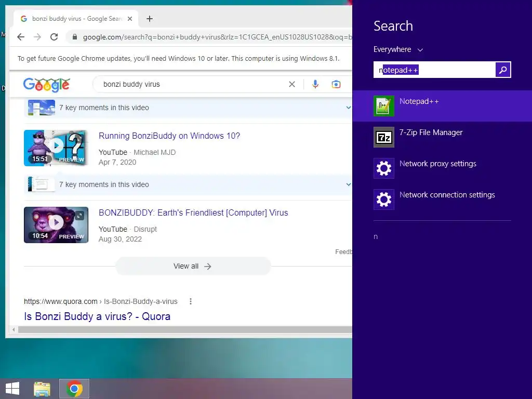Image resolution: width=532 pixels, height=399 pixels.
Task: Click the Chrome address bar URL
Action: [x=217, y=37]
